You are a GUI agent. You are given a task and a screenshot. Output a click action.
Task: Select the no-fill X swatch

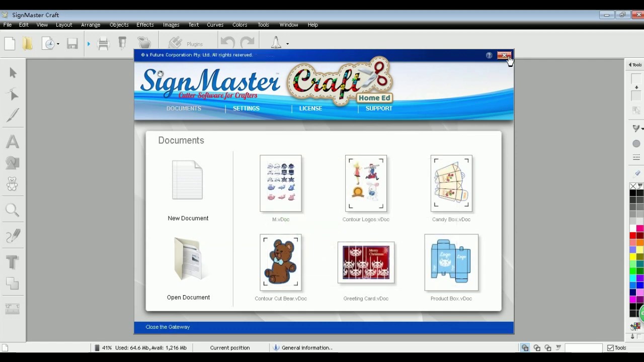tap(633, 186)
